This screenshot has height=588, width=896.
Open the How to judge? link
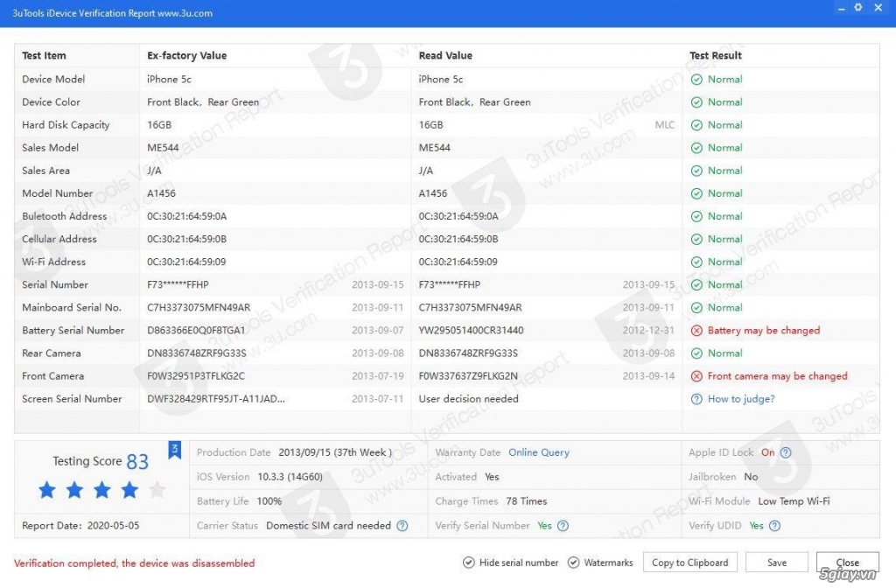[x=741, y=399]
